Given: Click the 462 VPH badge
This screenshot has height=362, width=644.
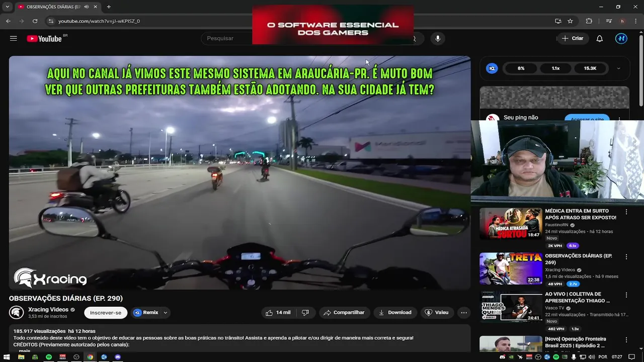Looking at the screenshot, I should click(x=555, y=329).
